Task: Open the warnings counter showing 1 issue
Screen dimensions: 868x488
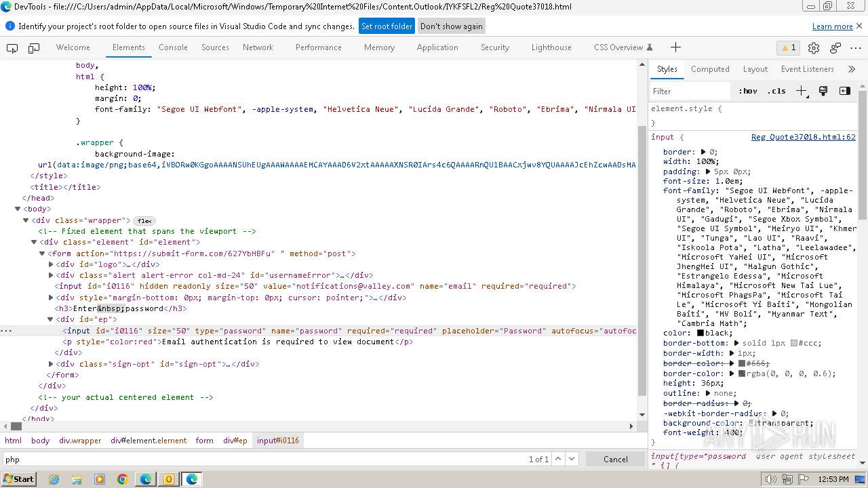Action: [x=788, y=47]
